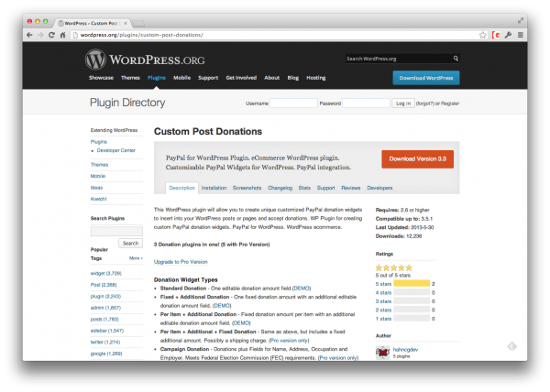Switch to the Screenshots tab
This screenshot has width=550, height=392.
247,188
